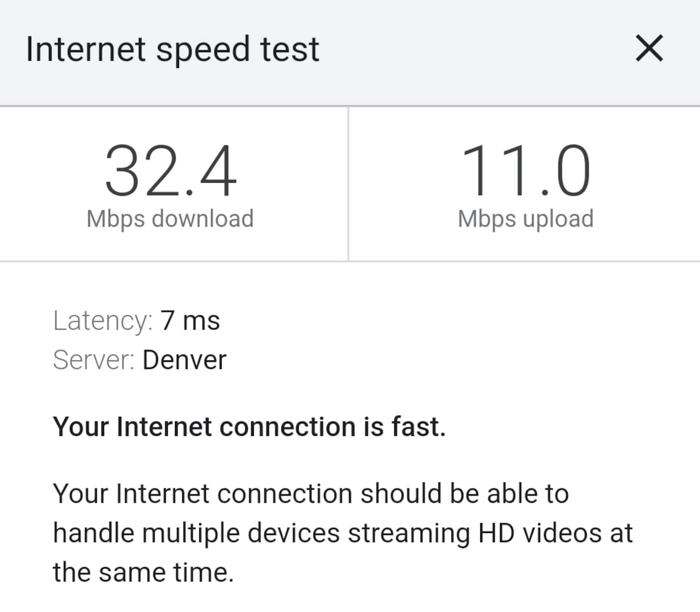Click the word "speed" in the header

coord(203,51)
